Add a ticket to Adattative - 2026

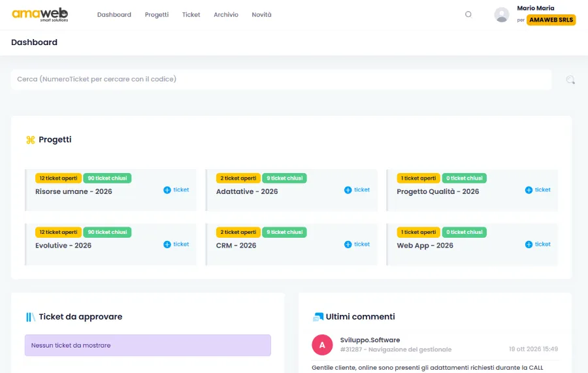pyautogui.click(x=357, y=189)
